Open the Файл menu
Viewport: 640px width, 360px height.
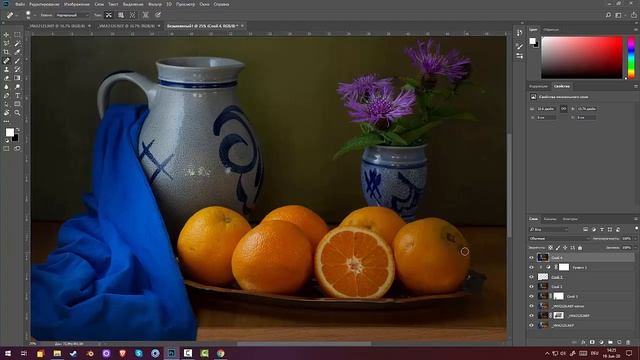[x=20, y=4]
